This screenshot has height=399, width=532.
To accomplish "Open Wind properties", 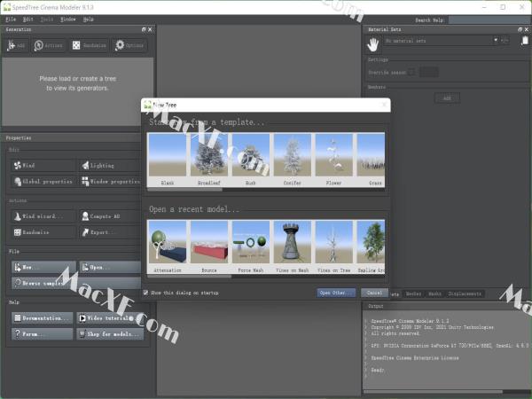I will click(x=43, y=165).
